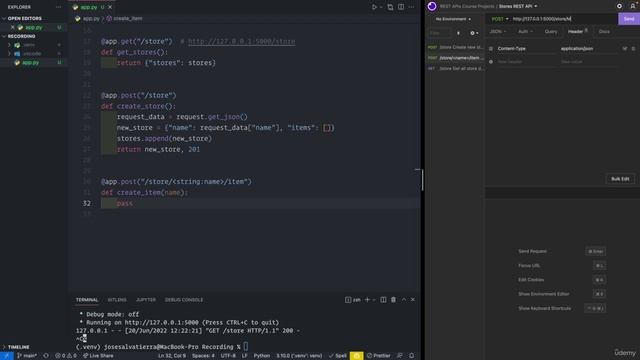Create a new terminal with plus icon
This screenshot has width=640, height=360.
[x=367, y=300]
